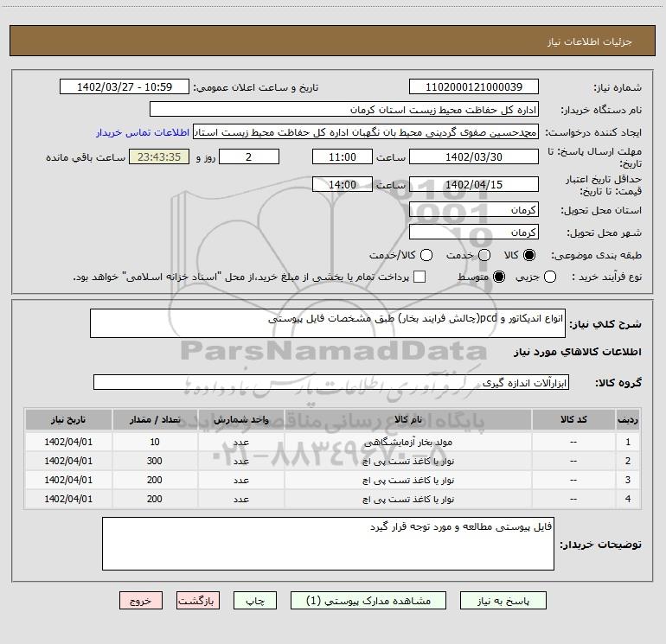Click the unit عدد in row 3
666x644 pixels.
click(240, 480)
